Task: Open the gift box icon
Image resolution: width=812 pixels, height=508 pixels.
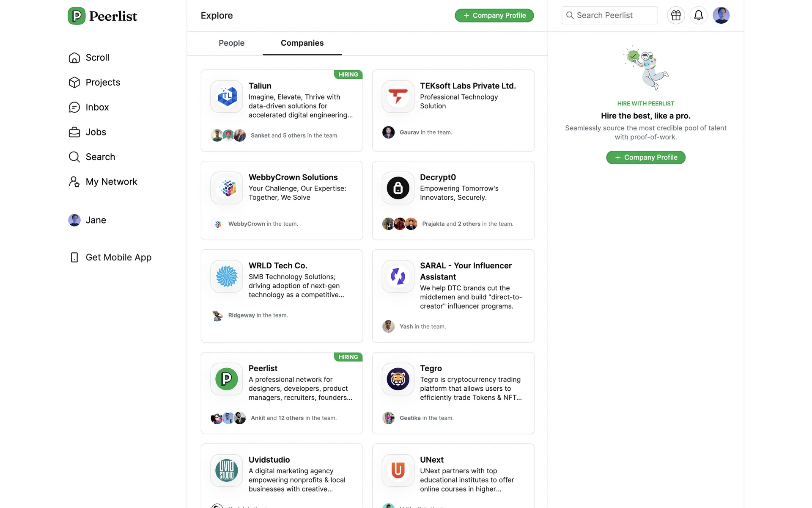Action: tap(676, 15)
